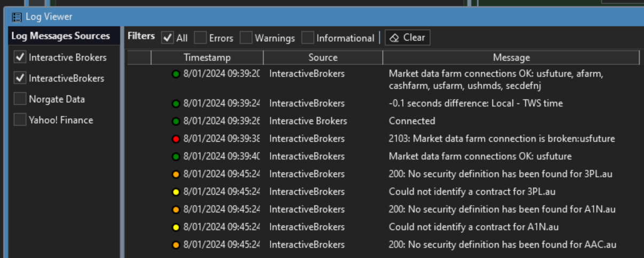Screen dimensions: 644x258
Task: Select the 'Connected' message
Action: coord(412,121)
